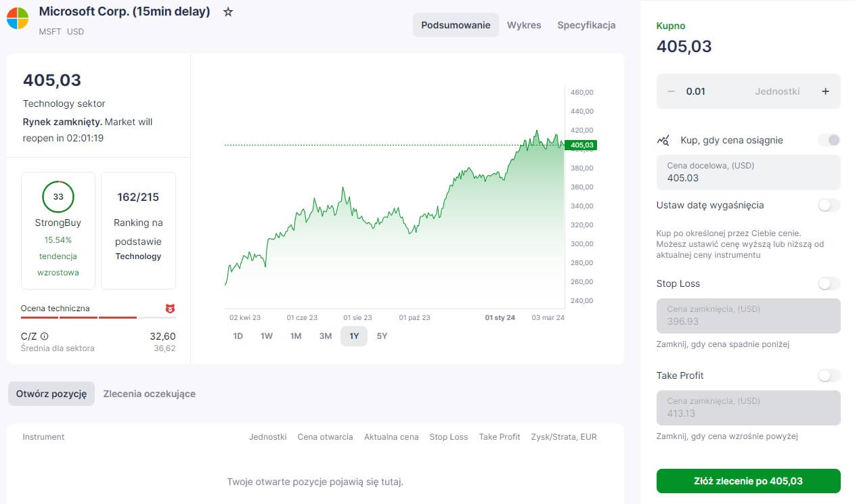Select the 5Y chart range
The image size is (857, 504).
[382, 336]
